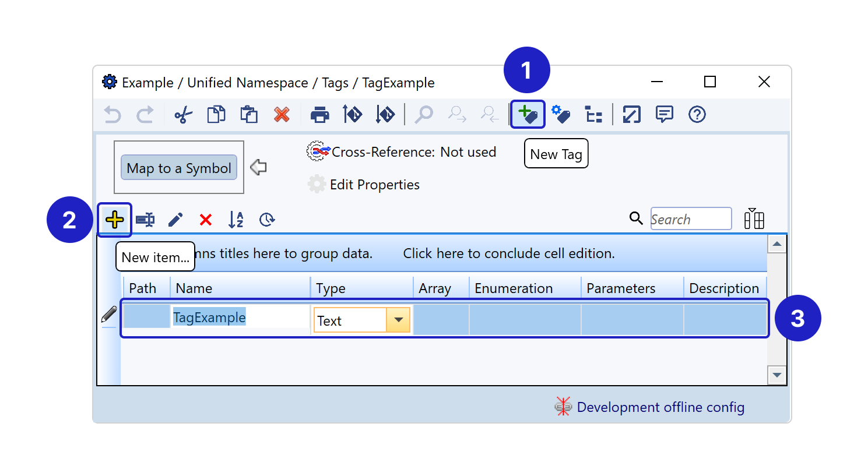Open the Type dropdown showing Text
This screenshot has width=868, height=469.
click(x=399, y=320)
